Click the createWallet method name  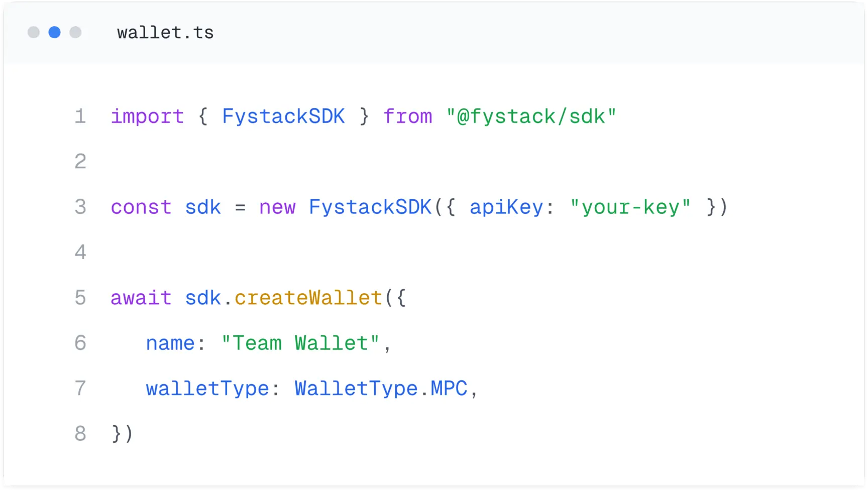coord(308,298)
